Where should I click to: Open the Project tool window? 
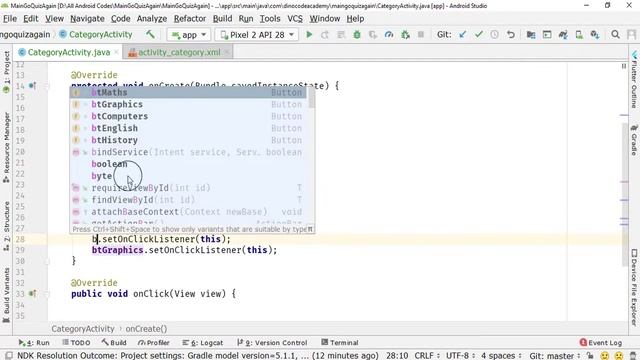6,73
